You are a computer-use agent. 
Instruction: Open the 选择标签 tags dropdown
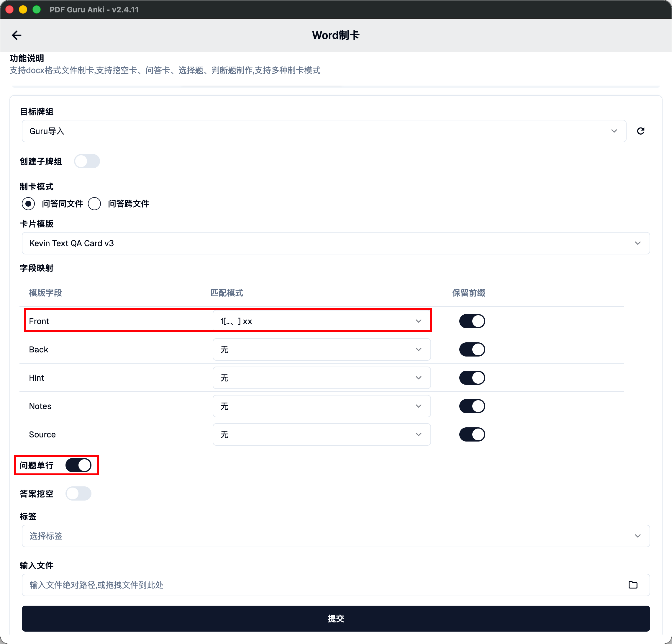tap(335, 536)
